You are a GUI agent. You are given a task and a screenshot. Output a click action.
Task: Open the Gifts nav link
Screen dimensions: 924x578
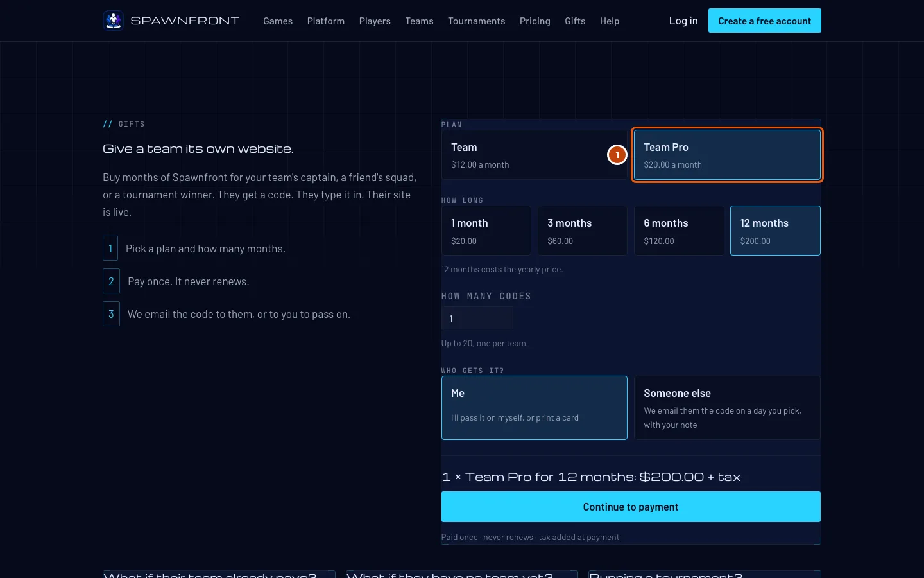(x=575, y=21)
